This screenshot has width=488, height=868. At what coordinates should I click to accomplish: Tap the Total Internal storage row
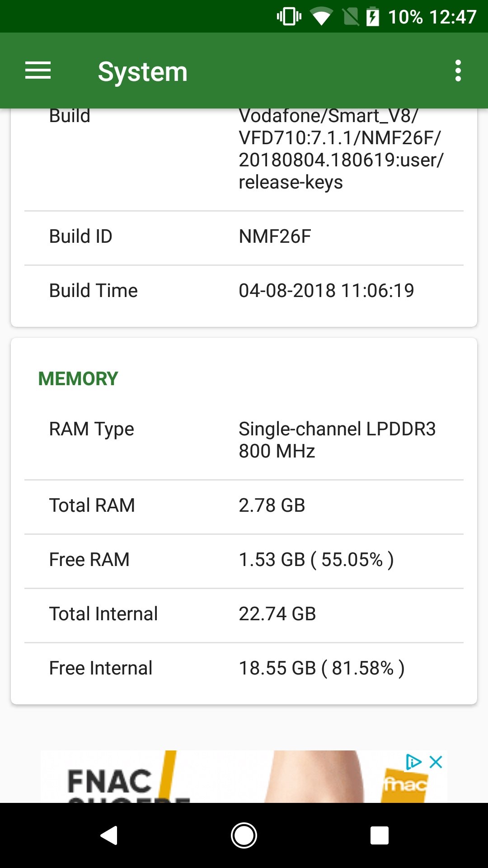pyautogui.click(x=244, y=615)
